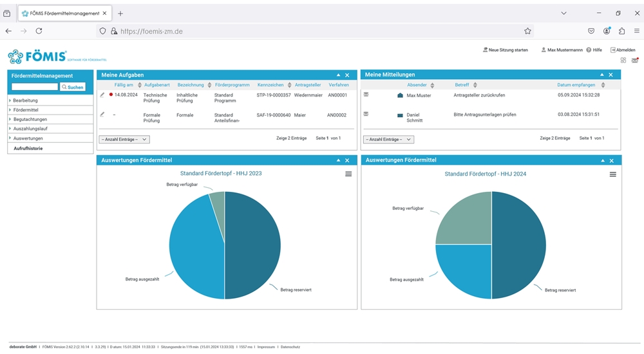Collapse the HHJ 2023 Auswertungen panel
The image size is (644, 354).
tap(339, 160)
